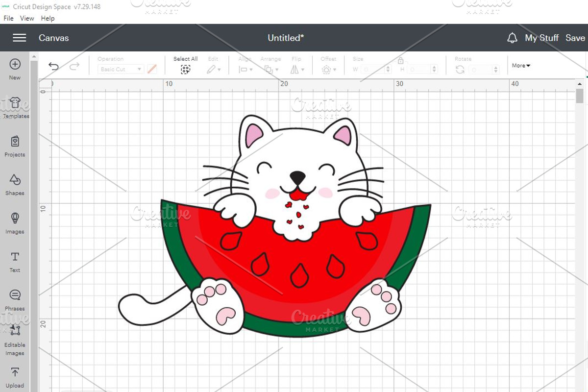Open the File menu

tap(8, 18)
